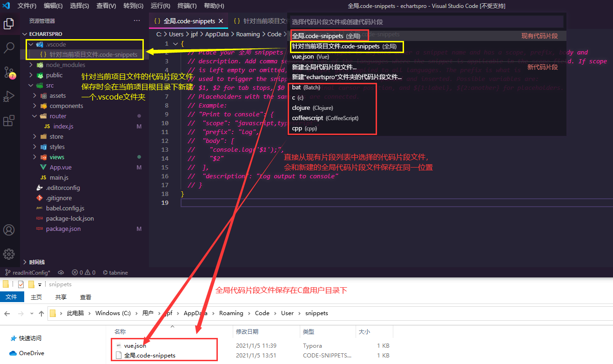Open the 帮助(H) menu

click(x=214, y=6)
